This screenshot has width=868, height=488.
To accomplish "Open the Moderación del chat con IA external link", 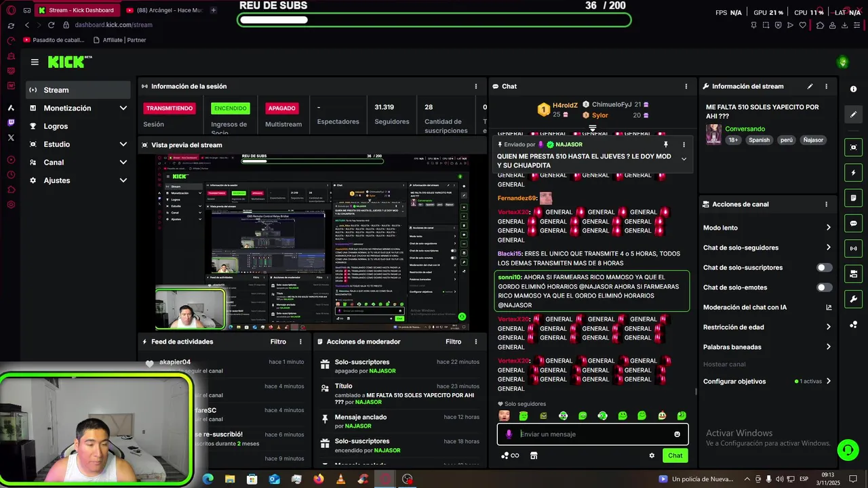I will coord(828,307).
